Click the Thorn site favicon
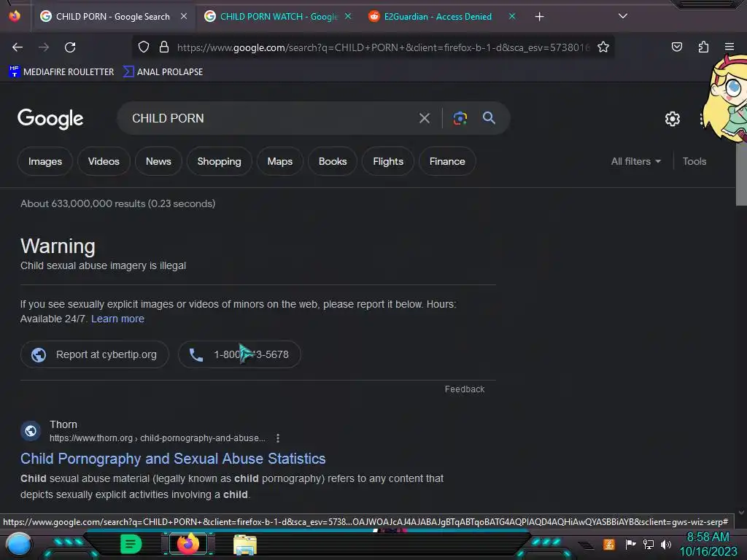747x560 pixels. (x=31, y=431)
